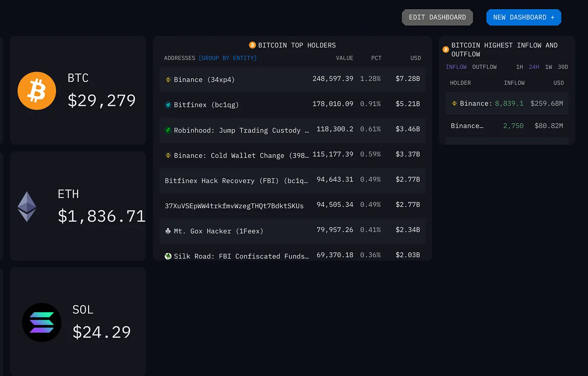588x376 pixels.
Task: Select the 1W timeframe
Action: click(x=549, y=67)
